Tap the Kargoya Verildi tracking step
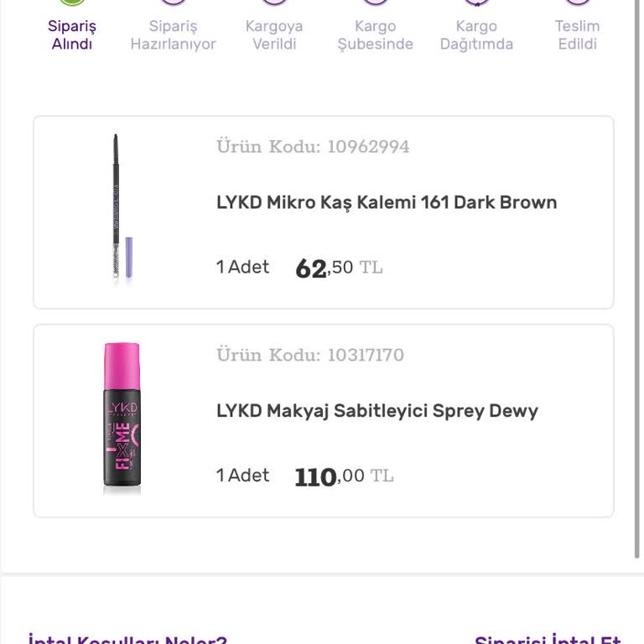 (274, 35)
